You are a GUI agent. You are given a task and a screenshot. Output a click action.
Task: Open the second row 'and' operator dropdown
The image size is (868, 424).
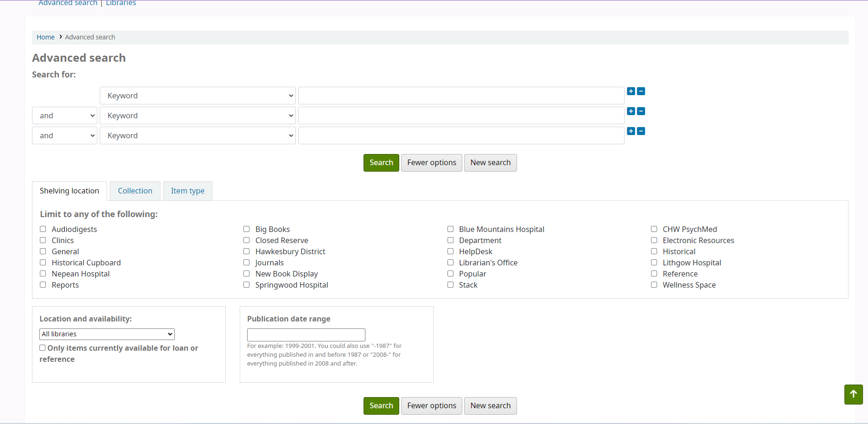(x=64, y=116)
